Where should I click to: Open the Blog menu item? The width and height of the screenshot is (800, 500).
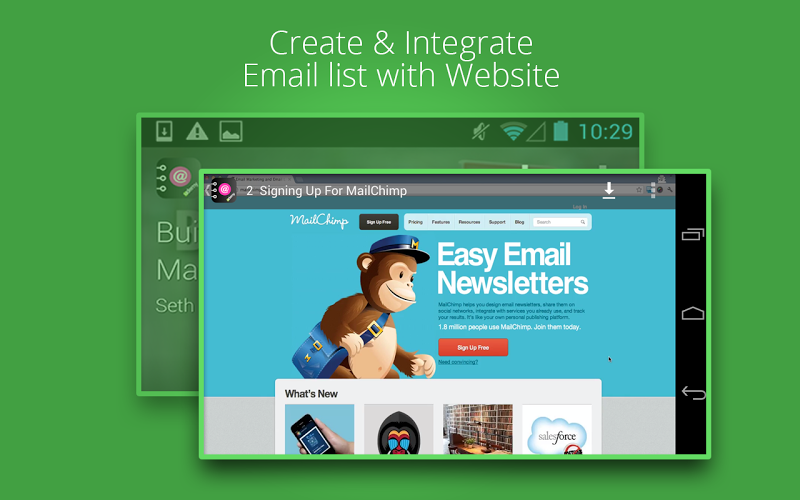[x=519, y=222]
